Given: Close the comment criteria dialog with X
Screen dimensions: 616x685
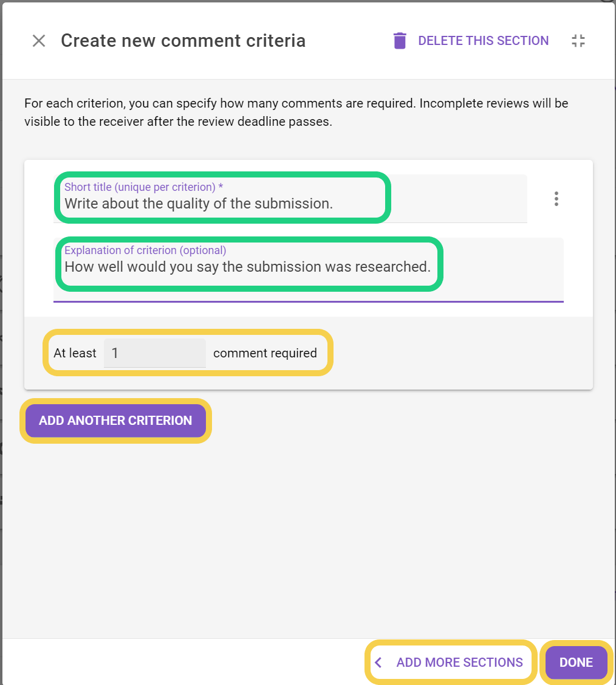Looking at the screenshot, I should pyautogui.click(x=39, y=41).
